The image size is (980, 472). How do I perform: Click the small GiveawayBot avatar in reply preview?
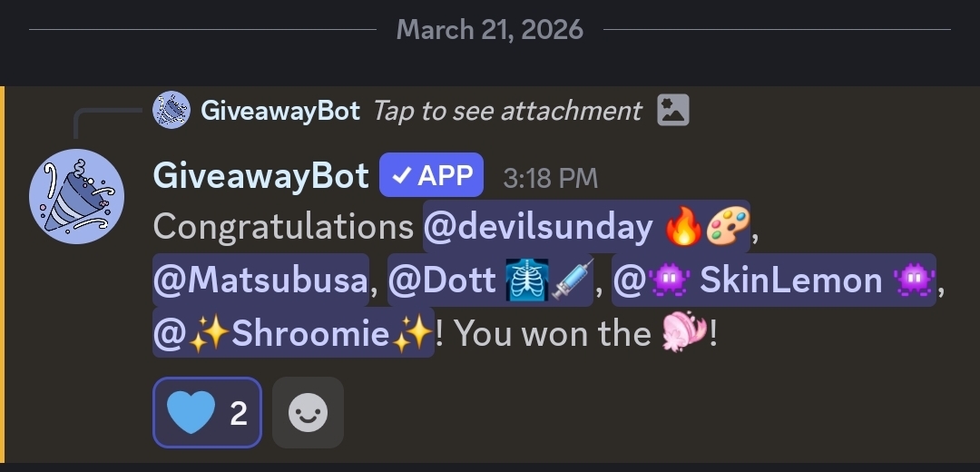click(171, 111)
